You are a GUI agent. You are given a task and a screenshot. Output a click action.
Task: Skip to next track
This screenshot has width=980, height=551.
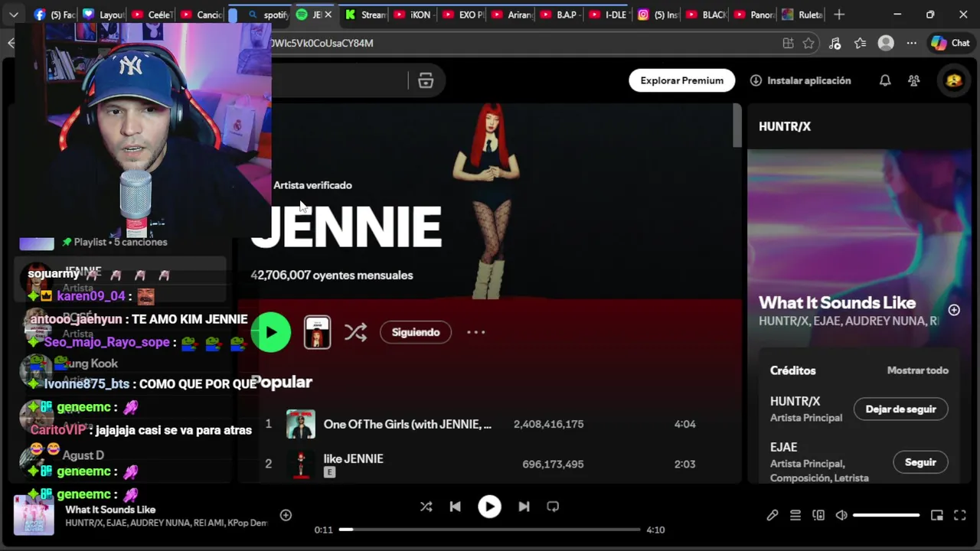[524, 507]
